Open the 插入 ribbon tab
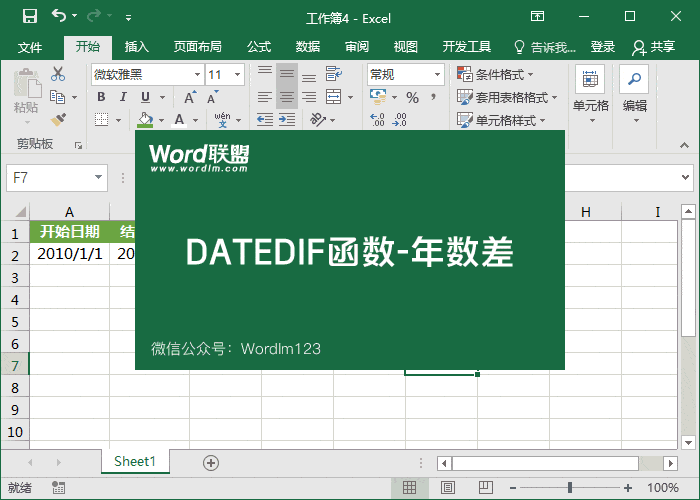The height and width of the screenshot is (500, 700). 137,47
